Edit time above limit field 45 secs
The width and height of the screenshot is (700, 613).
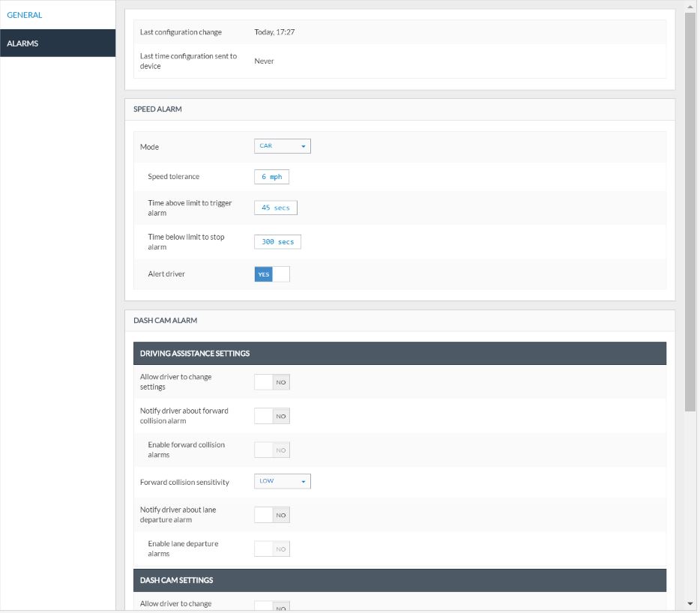276,208
